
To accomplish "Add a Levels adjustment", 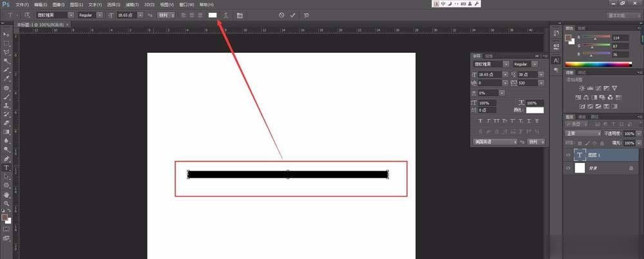I will [x=590, y=88].
